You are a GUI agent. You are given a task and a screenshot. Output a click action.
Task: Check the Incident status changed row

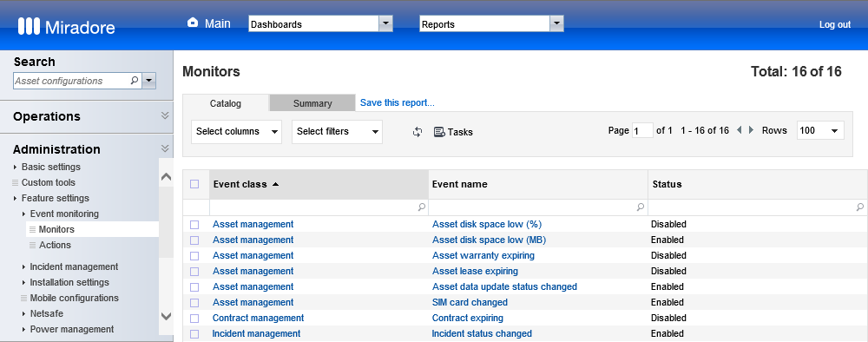[x=194, y=333]
